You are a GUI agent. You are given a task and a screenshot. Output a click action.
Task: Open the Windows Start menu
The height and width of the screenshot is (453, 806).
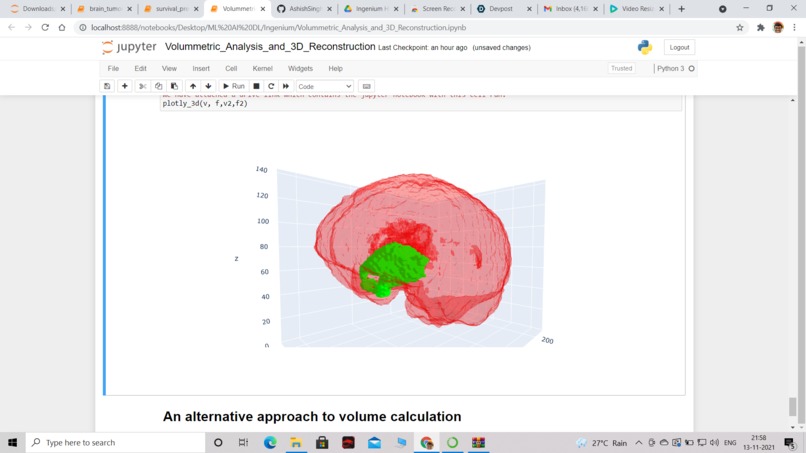pyautogui.click(x=12, y=442)
